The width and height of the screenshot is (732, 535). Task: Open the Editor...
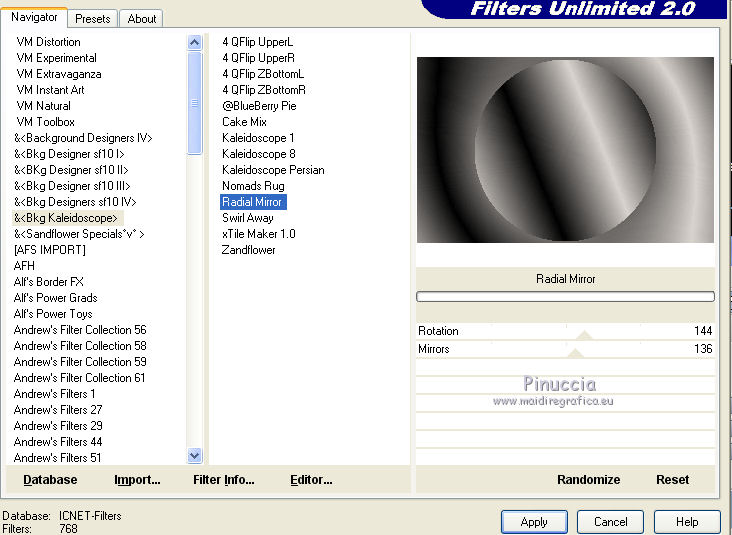(311, 479)
